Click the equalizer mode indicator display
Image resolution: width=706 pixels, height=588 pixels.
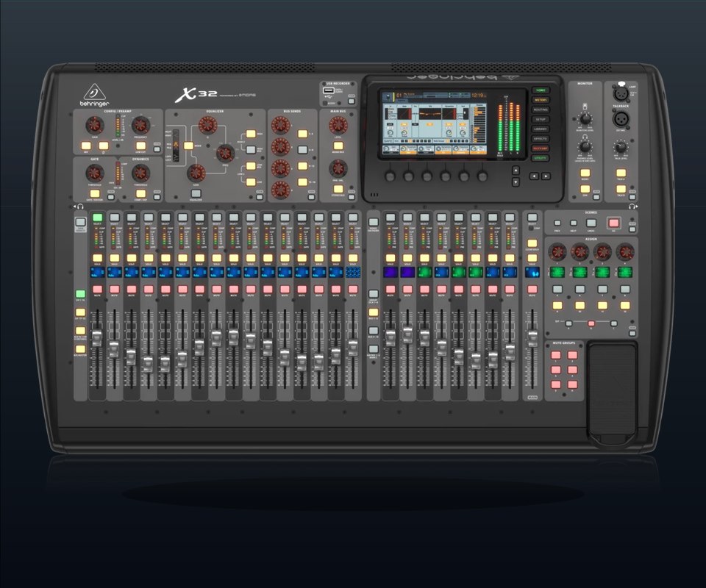(176, 145)
